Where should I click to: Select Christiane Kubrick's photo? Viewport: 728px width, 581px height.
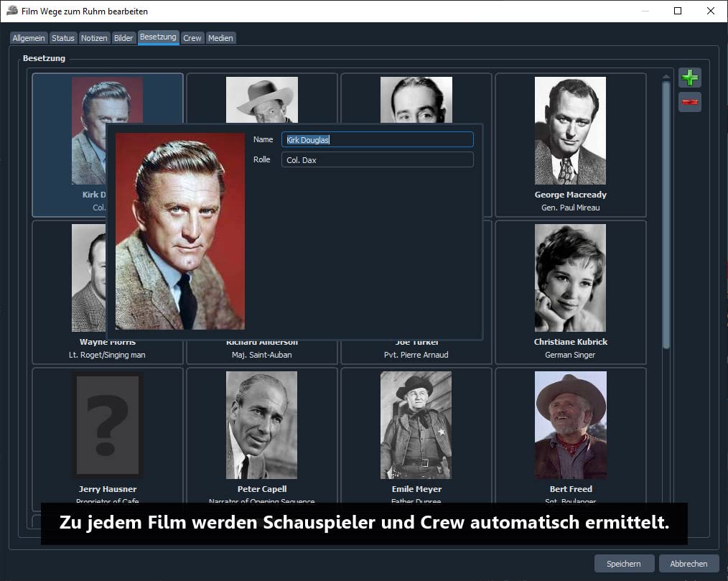(x=570, y=278)
